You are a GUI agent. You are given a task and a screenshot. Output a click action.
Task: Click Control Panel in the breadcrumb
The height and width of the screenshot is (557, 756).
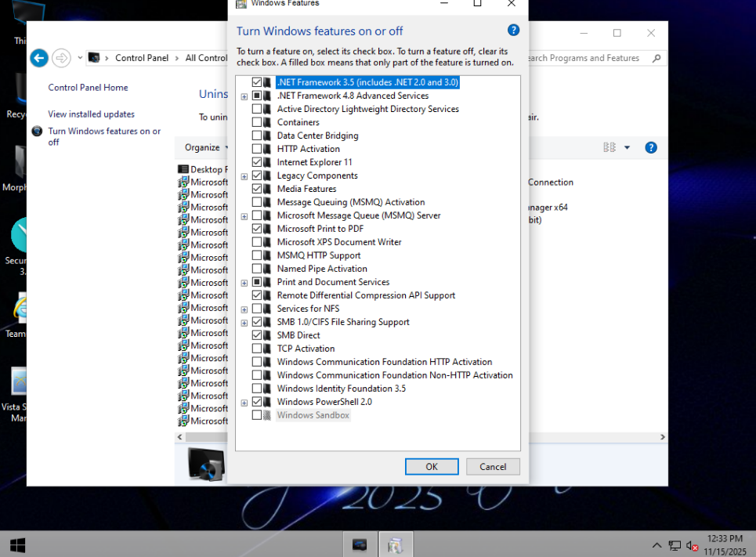click(x=142, y=58)
